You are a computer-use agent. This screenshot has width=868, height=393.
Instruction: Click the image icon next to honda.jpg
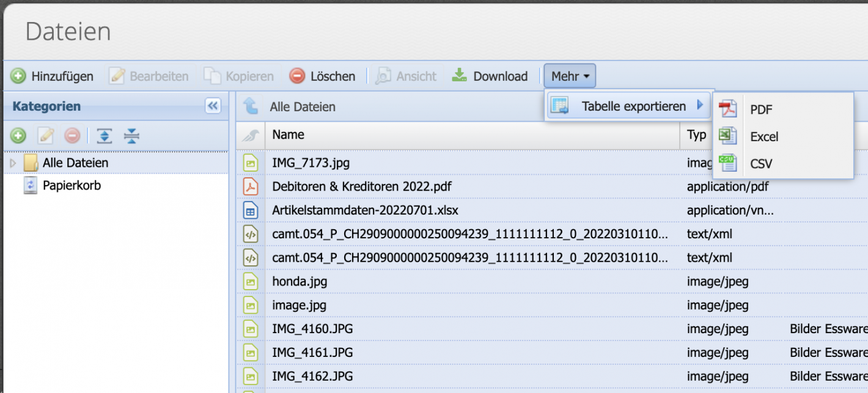[250, 281]
